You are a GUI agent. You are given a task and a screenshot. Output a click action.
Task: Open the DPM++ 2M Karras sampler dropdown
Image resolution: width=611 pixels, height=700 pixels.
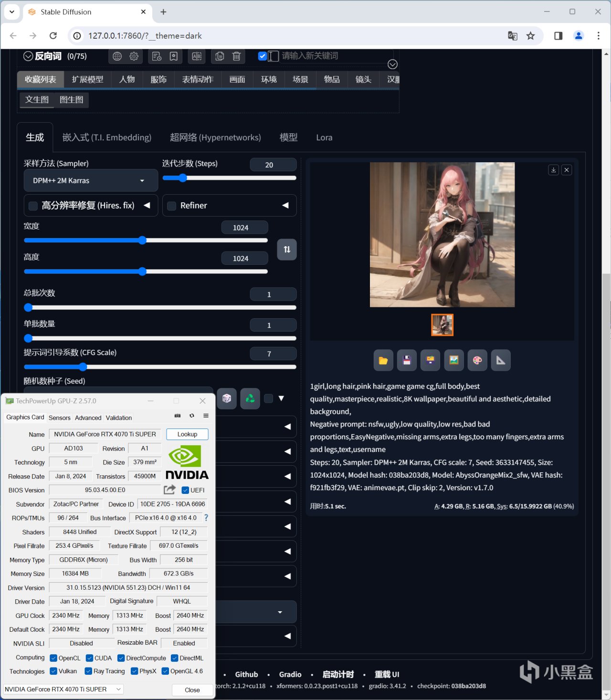click(x=91, y=181)
